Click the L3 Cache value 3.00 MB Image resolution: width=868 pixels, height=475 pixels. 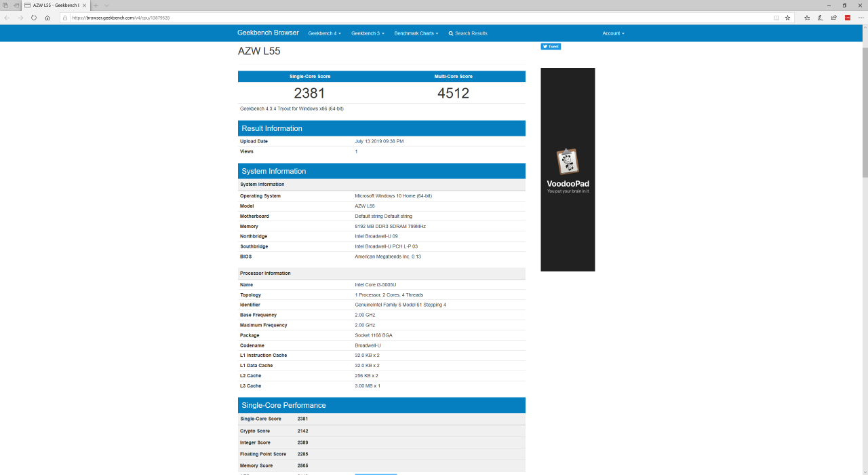(368, 386)
